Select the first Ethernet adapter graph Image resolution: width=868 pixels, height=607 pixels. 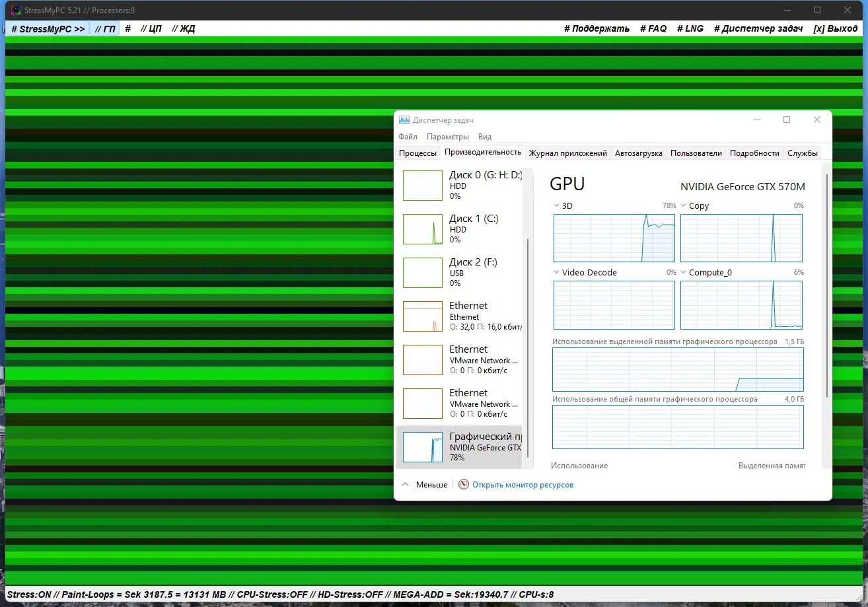pyautogui.click(x=422, y=316)
